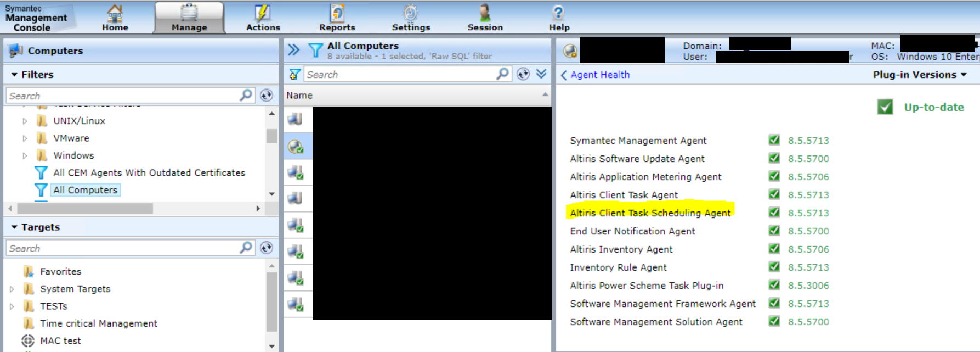Image resolution: width=980 pixels, height=352 pixels.
Task: Select the fourth computer row icon
Action: [295, 198]
